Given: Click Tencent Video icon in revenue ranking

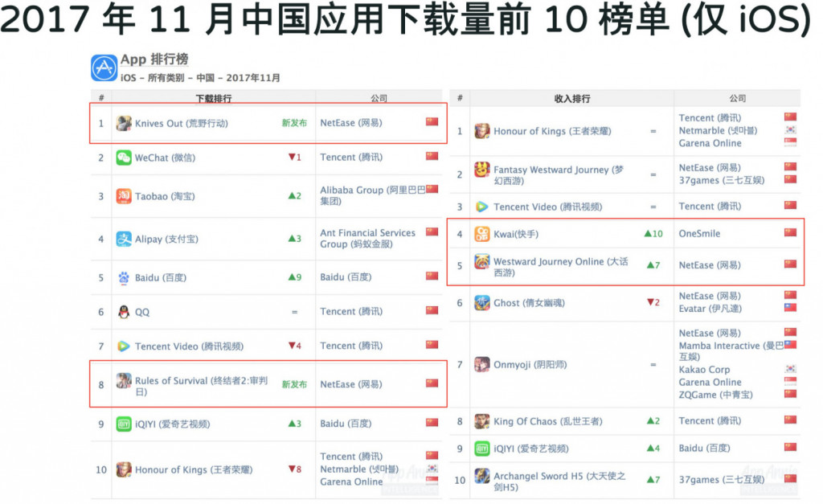Looking at the screenshot, I should (x=482, y=207).
